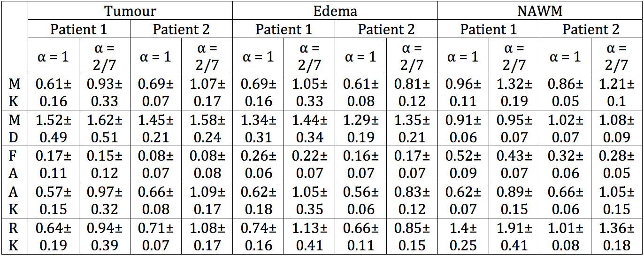Select the MK cell showing 1.21±0.1
Image resolution: width=644 pixels, height=256 pixels.
tap(616, 93)
